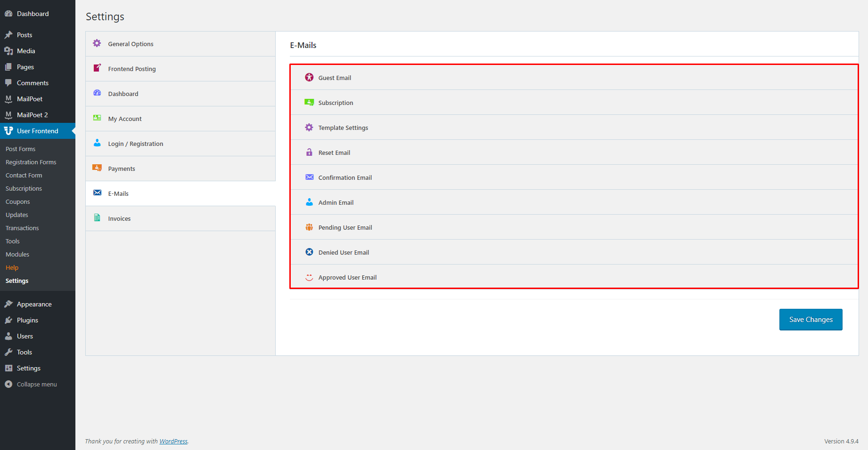The height and width of the screenshot is (450, 868).
Task: Expand the Admin Email section
Action: [x=574, y=202]
